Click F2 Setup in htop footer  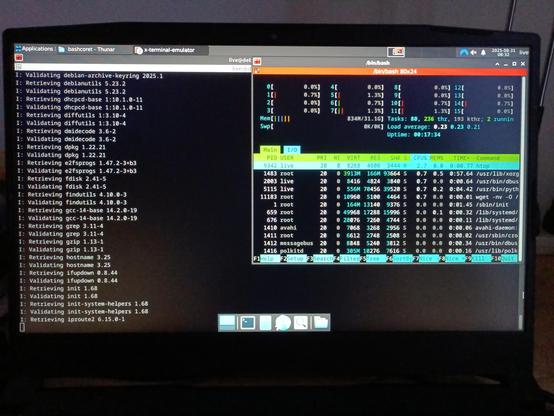293,259
